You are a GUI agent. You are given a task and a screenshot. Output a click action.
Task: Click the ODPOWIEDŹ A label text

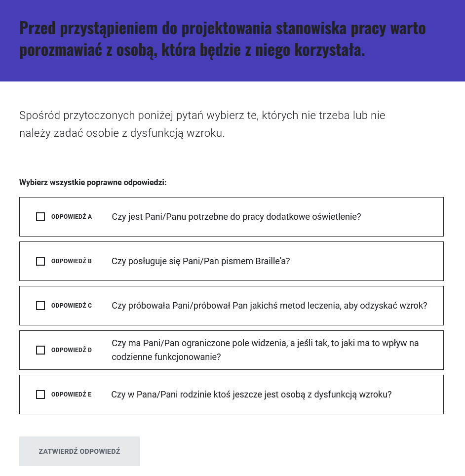[71, 217]
